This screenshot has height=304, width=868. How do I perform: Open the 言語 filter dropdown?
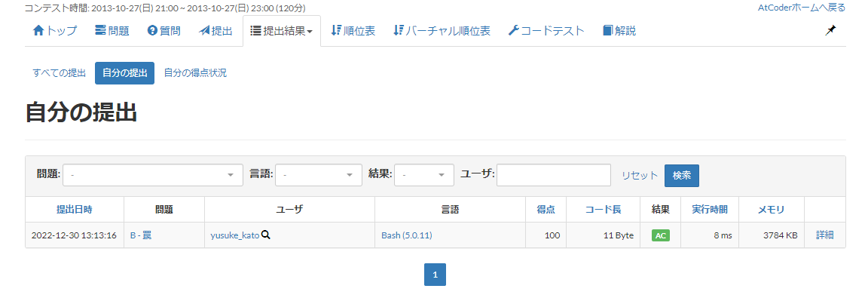(x=318, y=175)
